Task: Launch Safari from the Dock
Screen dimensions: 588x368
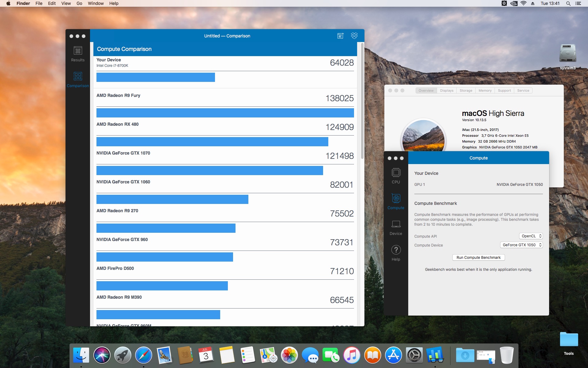Action: pyautogui.click(x=143, y=355)
